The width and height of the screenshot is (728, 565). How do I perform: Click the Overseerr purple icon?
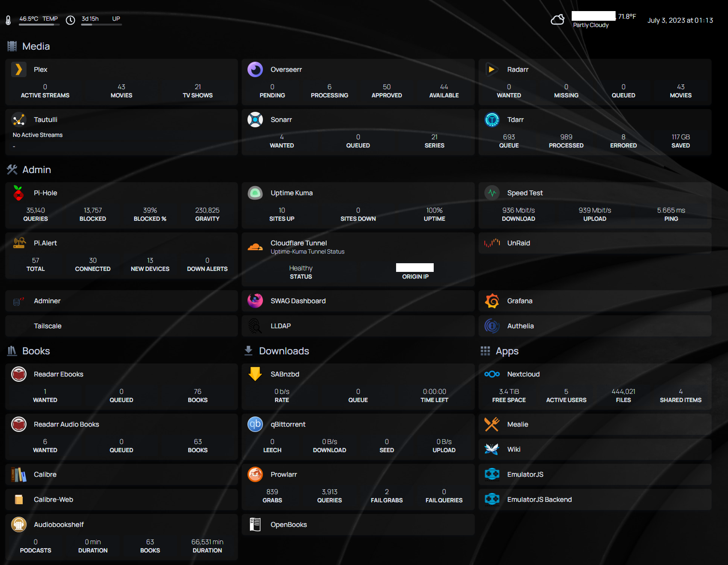tap(255, 69)
